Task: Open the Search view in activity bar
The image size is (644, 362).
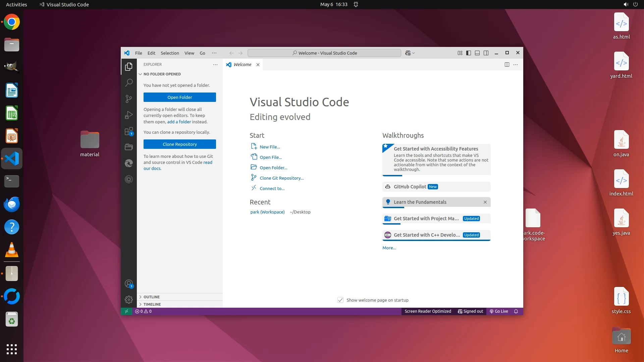Action: 129,82
